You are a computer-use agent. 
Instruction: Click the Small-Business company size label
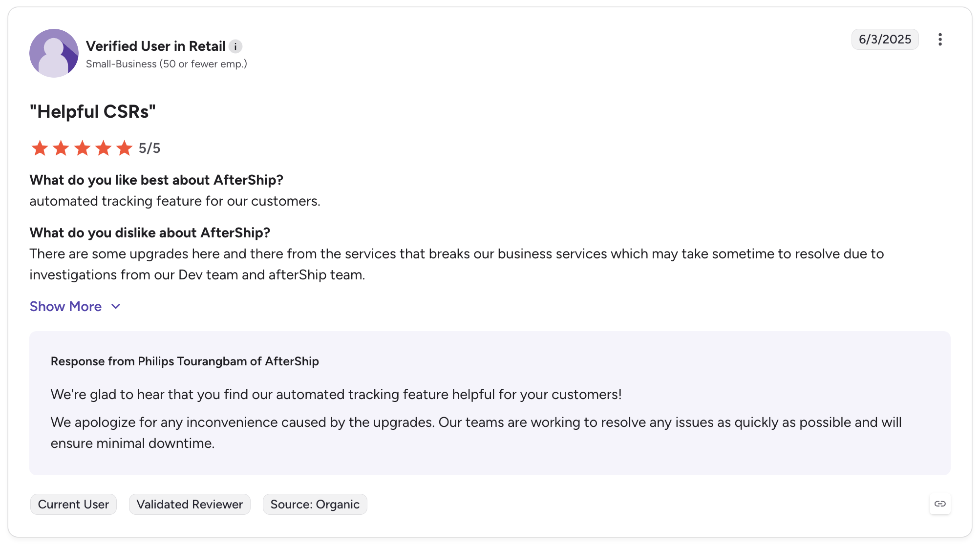click(167, 64)
